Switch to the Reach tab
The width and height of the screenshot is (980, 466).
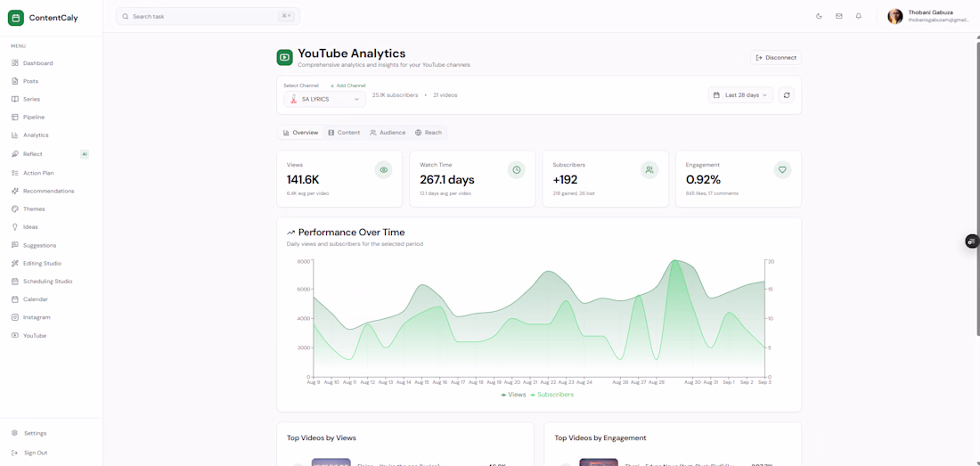[429, 133]
